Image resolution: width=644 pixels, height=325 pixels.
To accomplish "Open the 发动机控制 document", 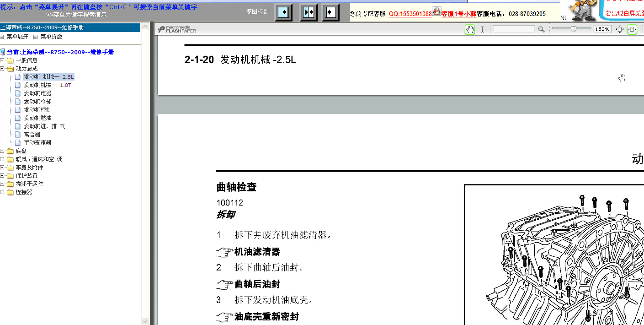I will [37, 110].
